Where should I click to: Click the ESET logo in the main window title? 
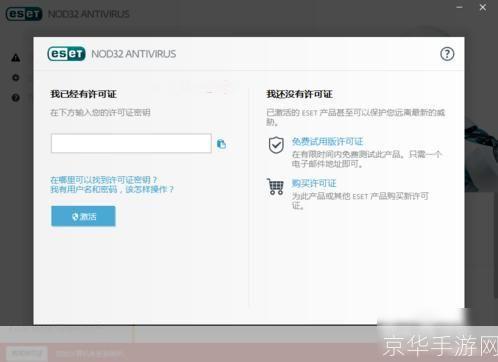pos(24,14)
